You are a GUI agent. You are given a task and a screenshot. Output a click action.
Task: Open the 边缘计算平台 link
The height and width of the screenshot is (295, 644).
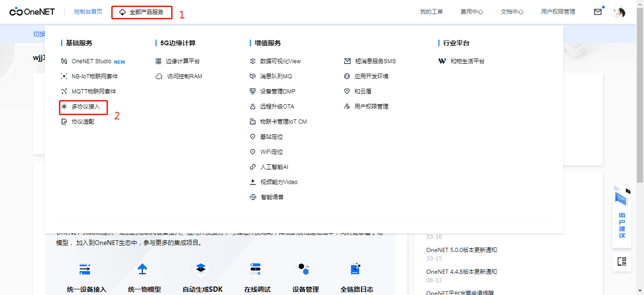pos(183,61)
